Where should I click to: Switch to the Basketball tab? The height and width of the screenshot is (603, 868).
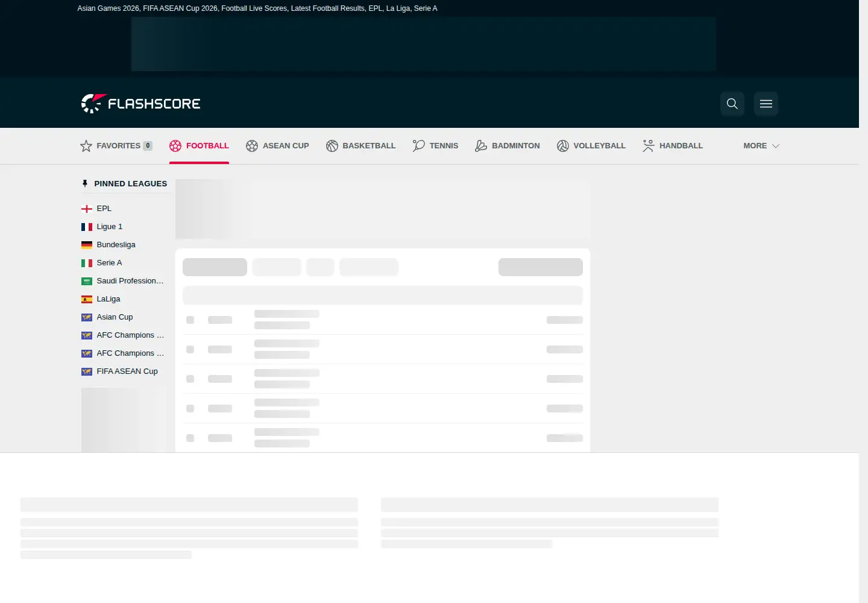361,146
